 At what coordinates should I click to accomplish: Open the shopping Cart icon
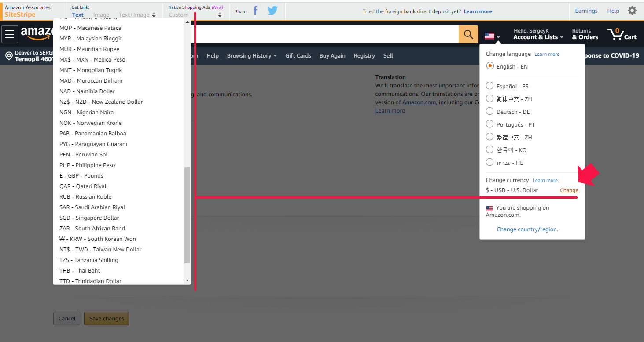[622, 34]
